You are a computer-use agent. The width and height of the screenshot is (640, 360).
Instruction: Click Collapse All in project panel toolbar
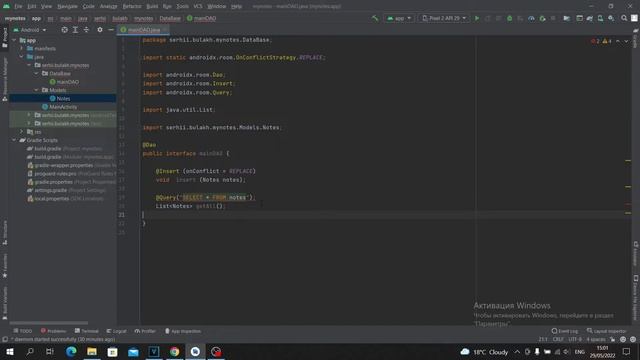click(86, 30)
